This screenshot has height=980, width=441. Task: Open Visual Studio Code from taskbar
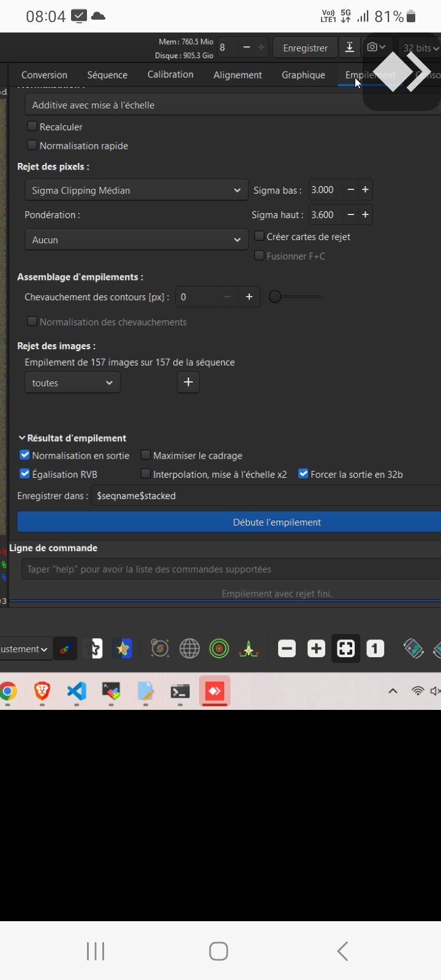pyautogui.click(x=77, y=692)
